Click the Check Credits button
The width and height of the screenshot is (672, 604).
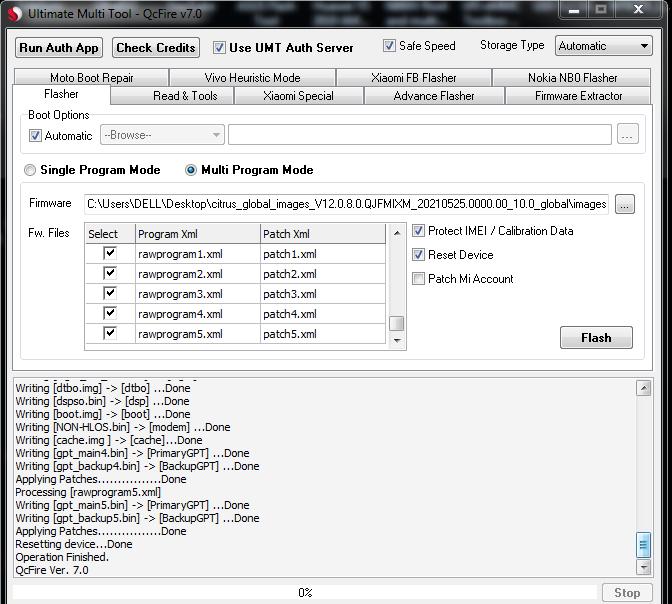pos(155,47)
